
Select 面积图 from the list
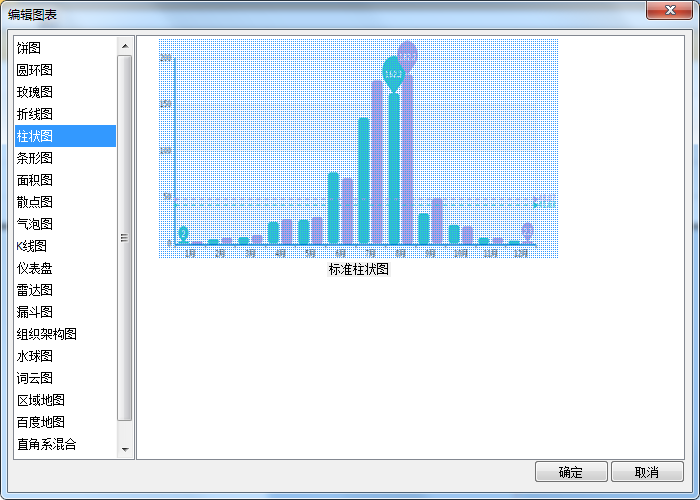pos(36,180)
